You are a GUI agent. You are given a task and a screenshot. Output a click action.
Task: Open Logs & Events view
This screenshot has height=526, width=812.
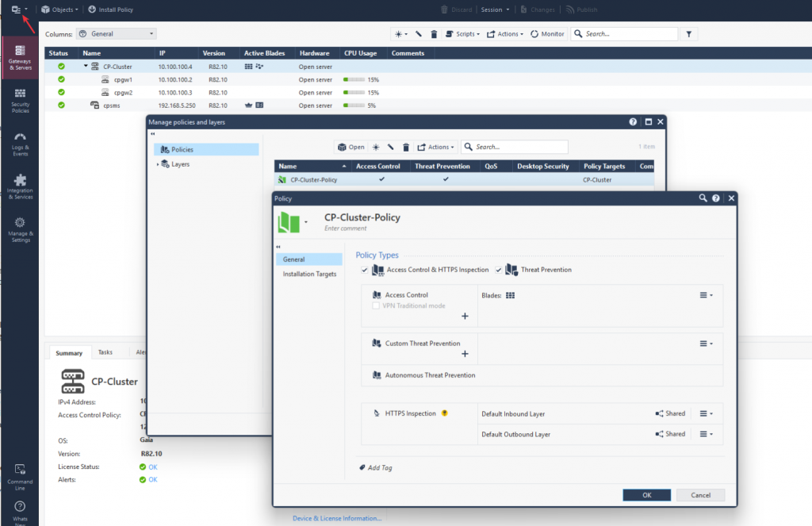(x=20, y=144)
